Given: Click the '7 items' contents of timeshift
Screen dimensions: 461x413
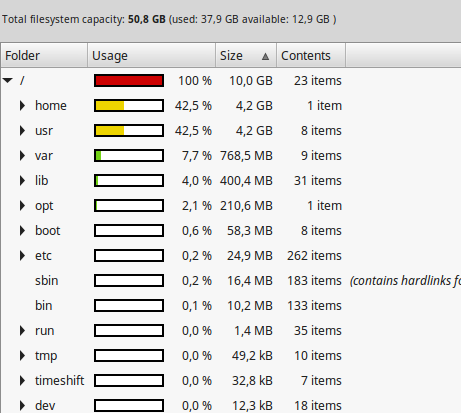Looking at the screenshot, I should click(x=321, y=381).
